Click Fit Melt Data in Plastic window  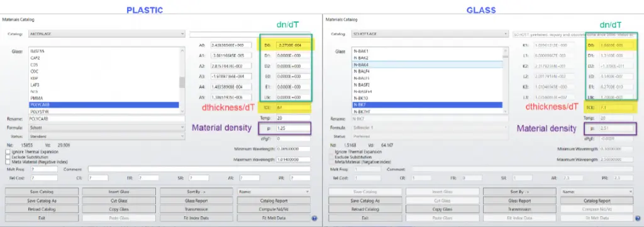tap(274, 218)
